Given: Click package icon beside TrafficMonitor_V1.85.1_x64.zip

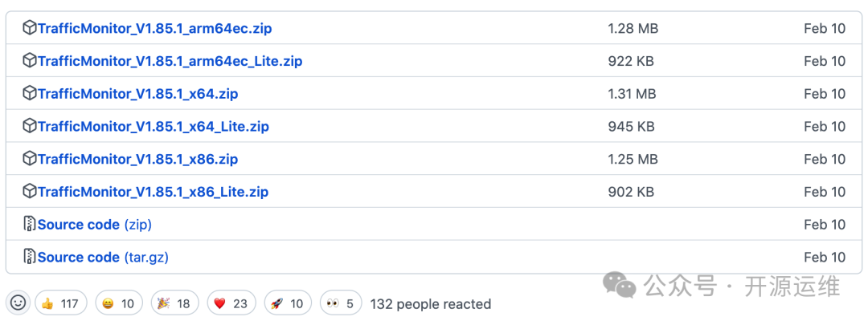Looking at the screenshot, I should [x=30, y=94].
